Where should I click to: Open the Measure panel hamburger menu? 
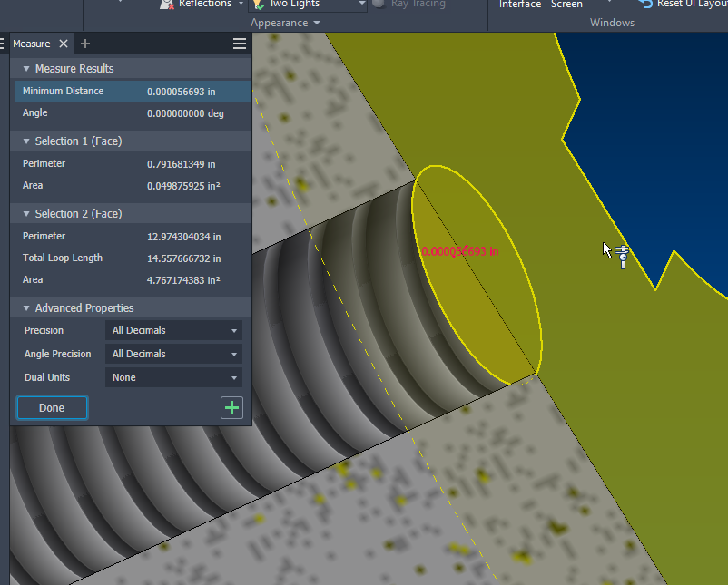[x=239, y=43]
